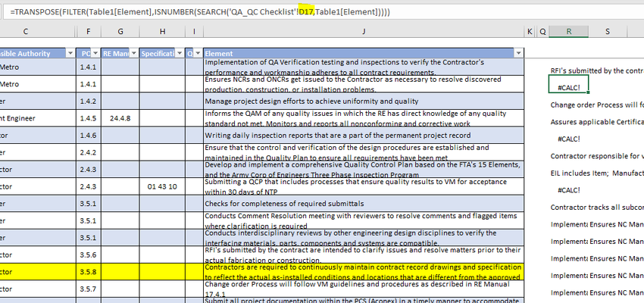
Task: Select cell 'Implementation of QA Verification testing'
Action: 364,67
